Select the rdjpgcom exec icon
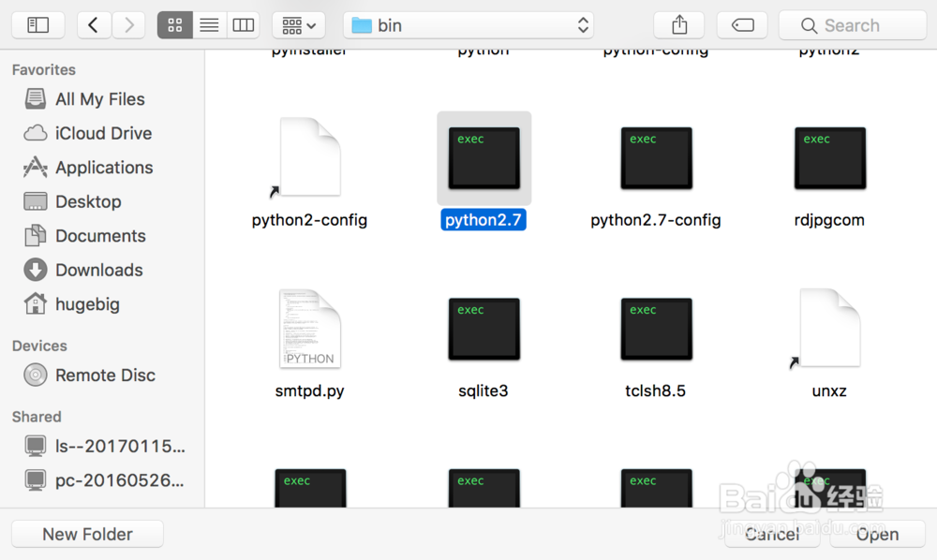The width and height of the screenshot is (937, 560). pos(830,158)
